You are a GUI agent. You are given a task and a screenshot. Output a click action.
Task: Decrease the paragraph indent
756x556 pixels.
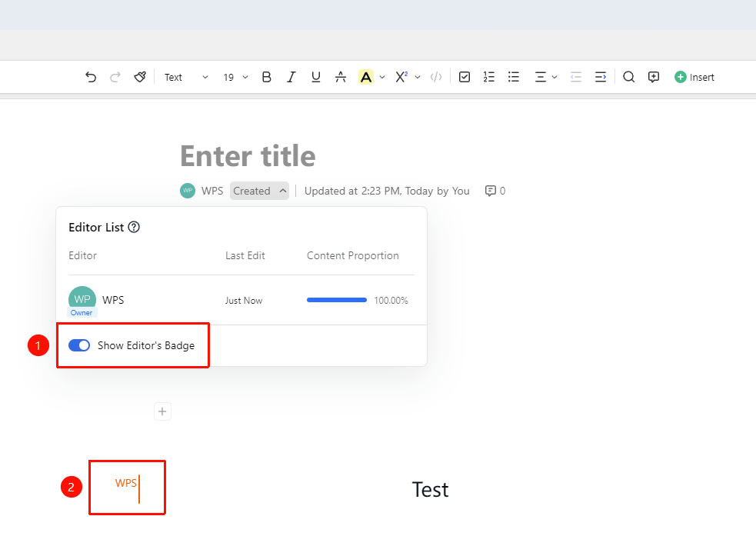click(x=576, y=77)
